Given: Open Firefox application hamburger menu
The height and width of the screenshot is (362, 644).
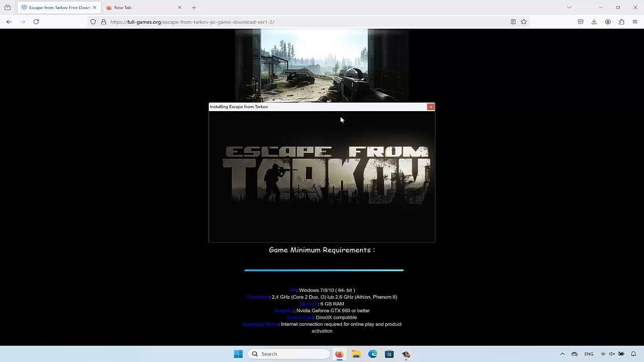Looking at the screenshot, I should click(x=635, y=22).
